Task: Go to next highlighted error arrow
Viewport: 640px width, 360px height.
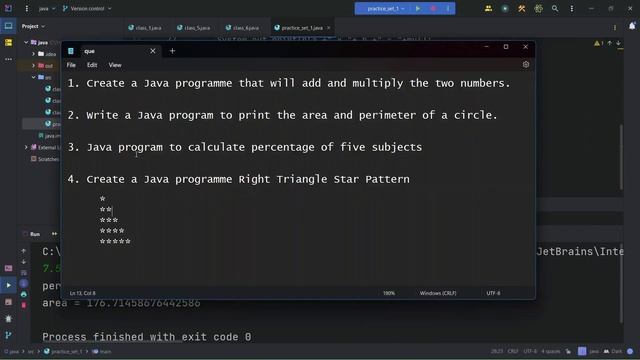Action: tap(618, 43)
